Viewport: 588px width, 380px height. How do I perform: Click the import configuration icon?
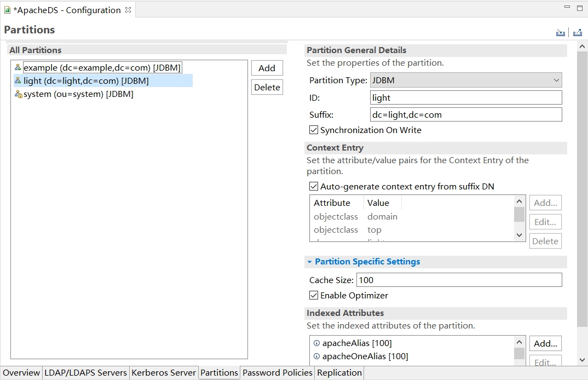coord(560,33)
